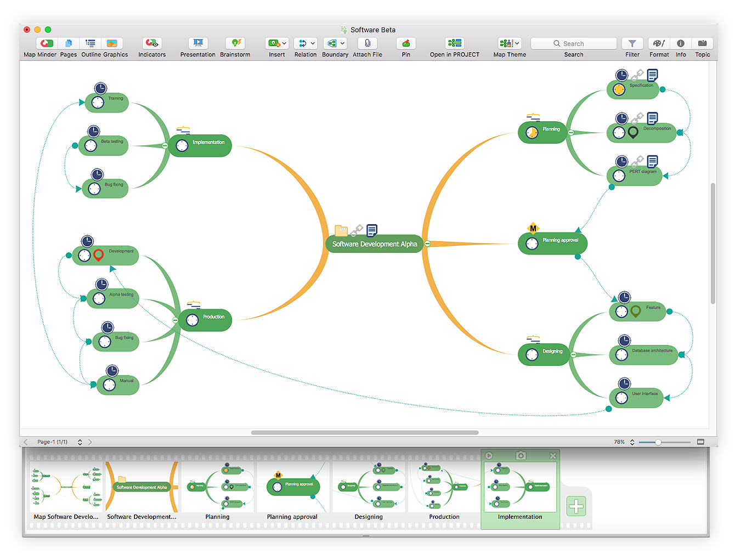Image resolution: width=735 pixels, height=560 pixels.
Task: Select the PERT diagram topic
Action: coord(635,176)
